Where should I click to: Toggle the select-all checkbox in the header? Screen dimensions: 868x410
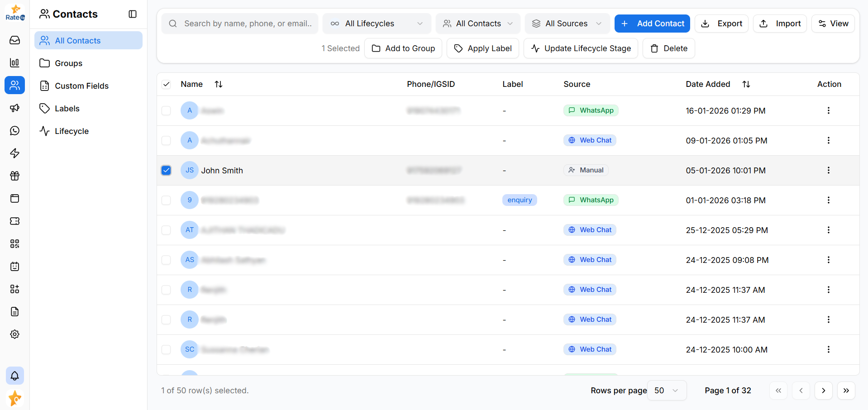[x=166, y=84]
